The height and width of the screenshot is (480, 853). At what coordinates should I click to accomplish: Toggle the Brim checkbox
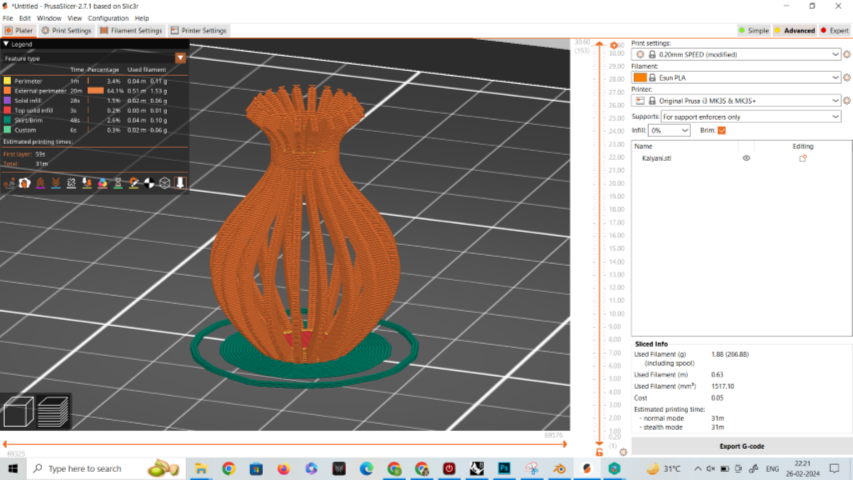click(x=722, y=131)
